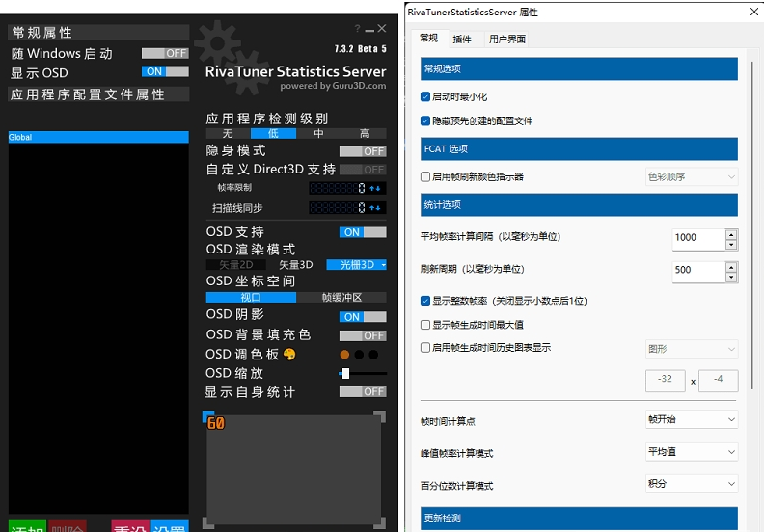
Task: Set detection level to 无
Action: coord(228,133)
